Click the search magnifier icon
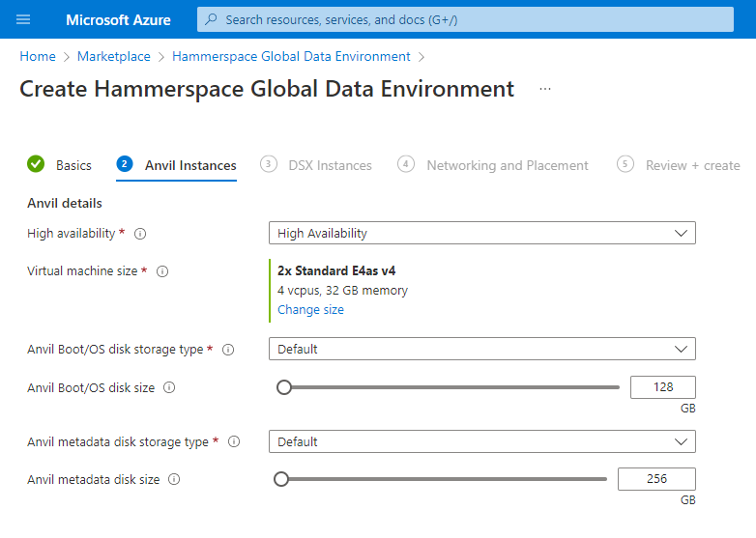Screen dimensions: 756x538 (x=211, y=19)
